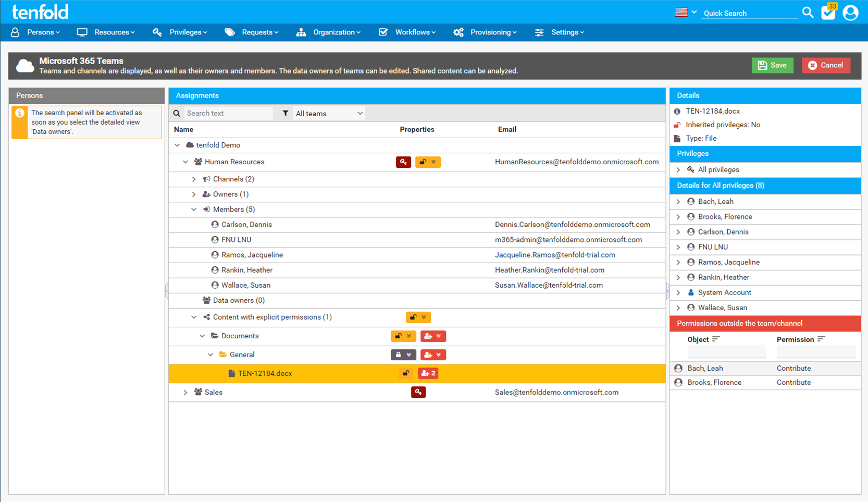Open the All teams filter dropdown
The height and width of the screenshot is (502, 868).
pos(329,113)
